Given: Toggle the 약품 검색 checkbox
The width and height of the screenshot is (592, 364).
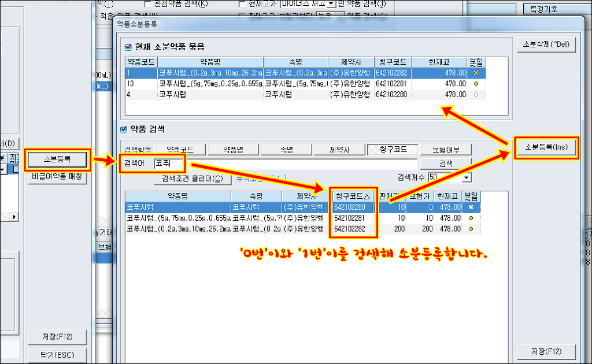Looking at the screenshot, I should [x=123, y=129].
